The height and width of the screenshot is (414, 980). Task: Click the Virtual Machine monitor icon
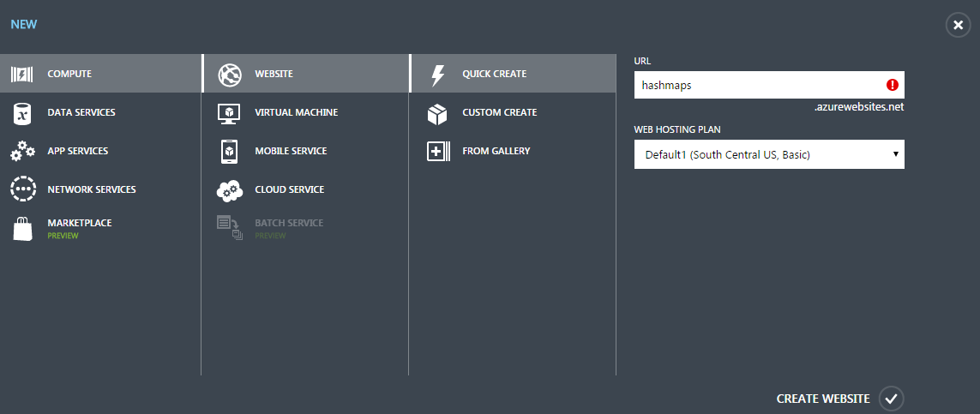pyautogui.click(x=230, y=113)
